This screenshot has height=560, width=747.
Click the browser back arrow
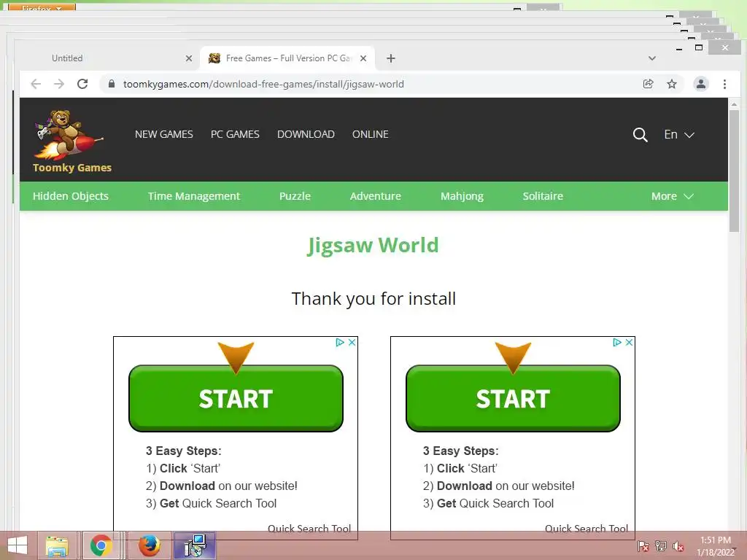tap(36, 85)
